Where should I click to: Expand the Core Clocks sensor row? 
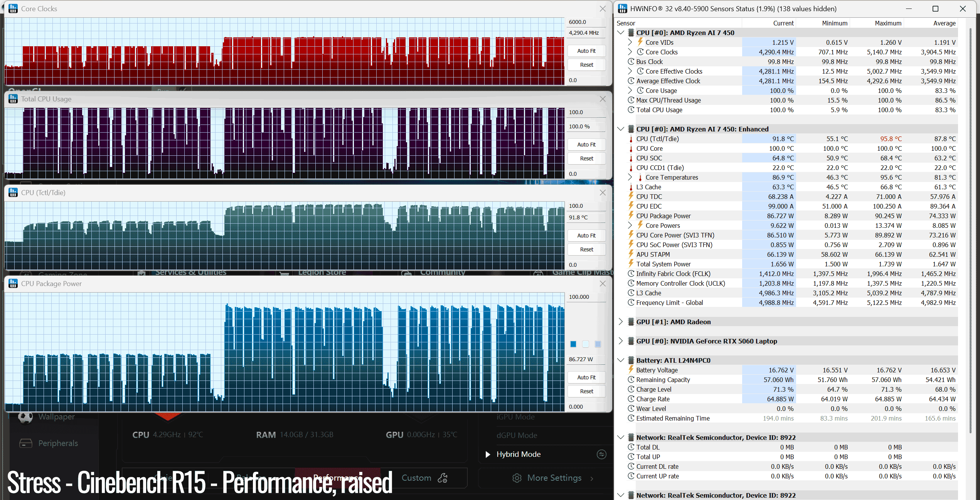coord(630,52)
